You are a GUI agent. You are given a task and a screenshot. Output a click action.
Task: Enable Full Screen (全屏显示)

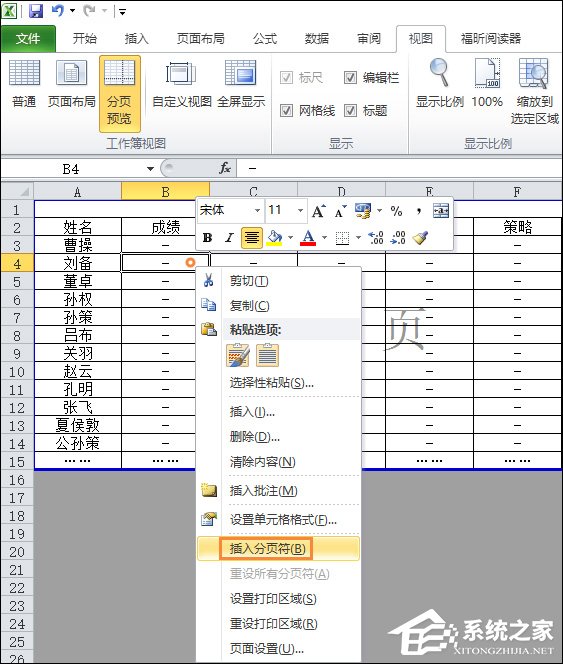pyautogui.click(x=241, y=84)
